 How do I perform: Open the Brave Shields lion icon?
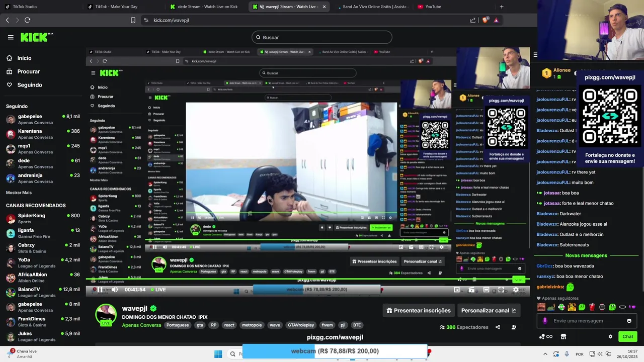[485, 20]
